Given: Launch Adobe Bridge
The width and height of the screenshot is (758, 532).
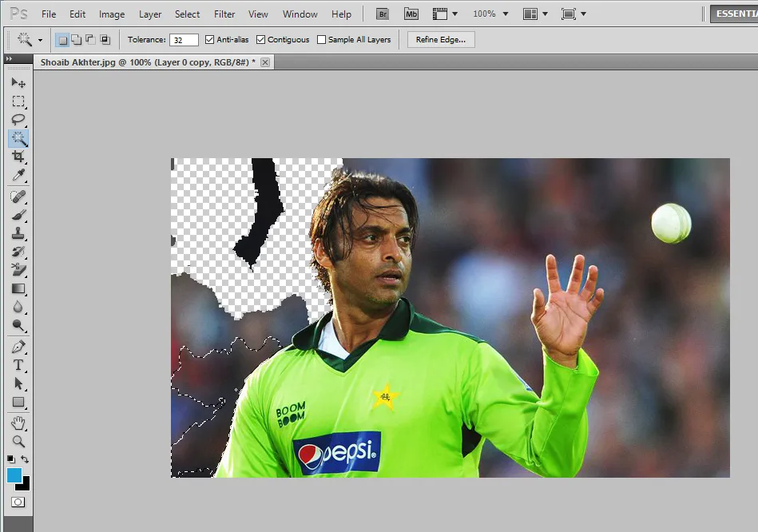Looking at the screenshot, I should [383, 14].
